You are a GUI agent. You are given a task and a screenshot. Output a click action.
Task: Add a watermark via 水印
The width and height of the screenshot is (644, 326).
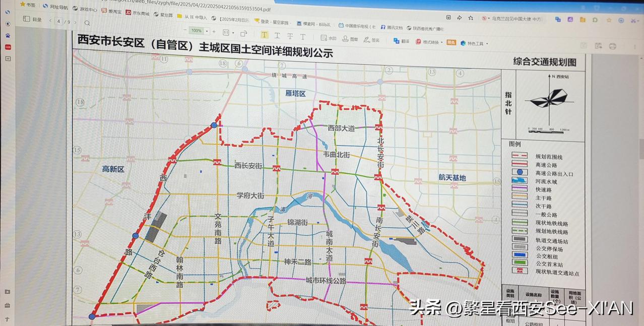[329, 38]
